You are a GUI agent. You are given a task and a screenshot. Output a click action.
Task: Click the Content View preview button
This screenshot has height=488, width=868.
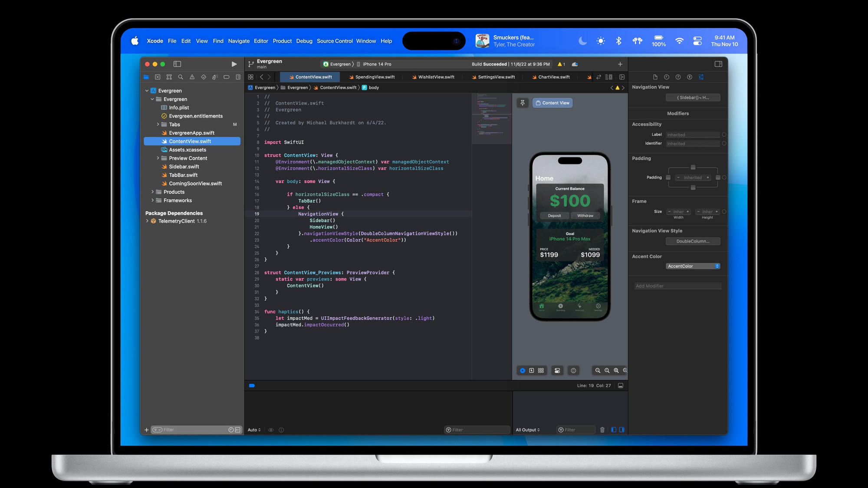coord(552,103)
